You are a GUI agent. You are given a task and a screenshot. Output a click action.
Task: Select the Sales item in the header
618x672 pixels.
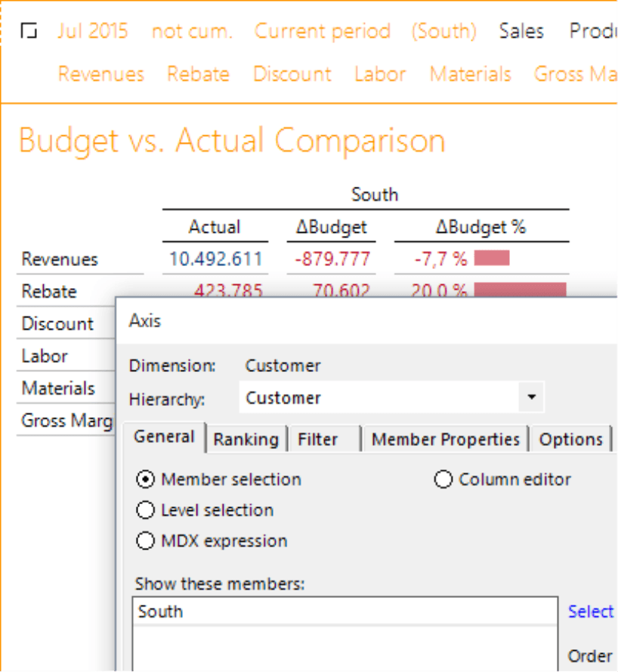tap(521, 32)
